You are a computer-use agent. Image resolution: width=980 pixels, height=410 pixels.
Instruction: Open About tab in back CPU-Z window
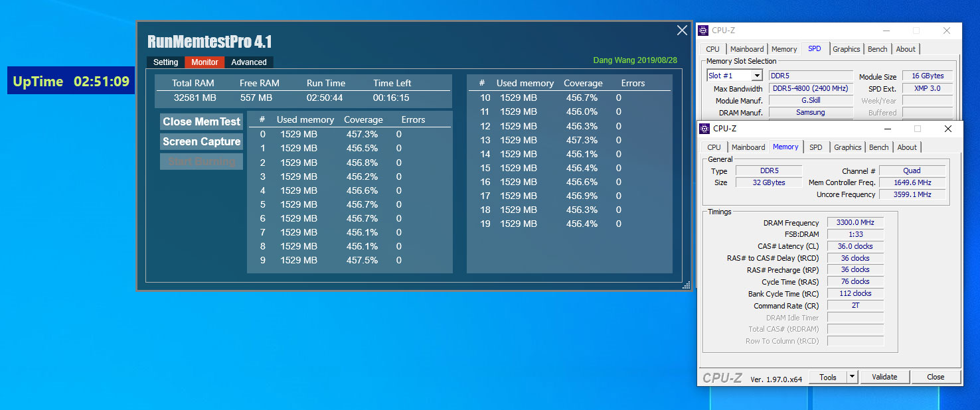(906, 49)
